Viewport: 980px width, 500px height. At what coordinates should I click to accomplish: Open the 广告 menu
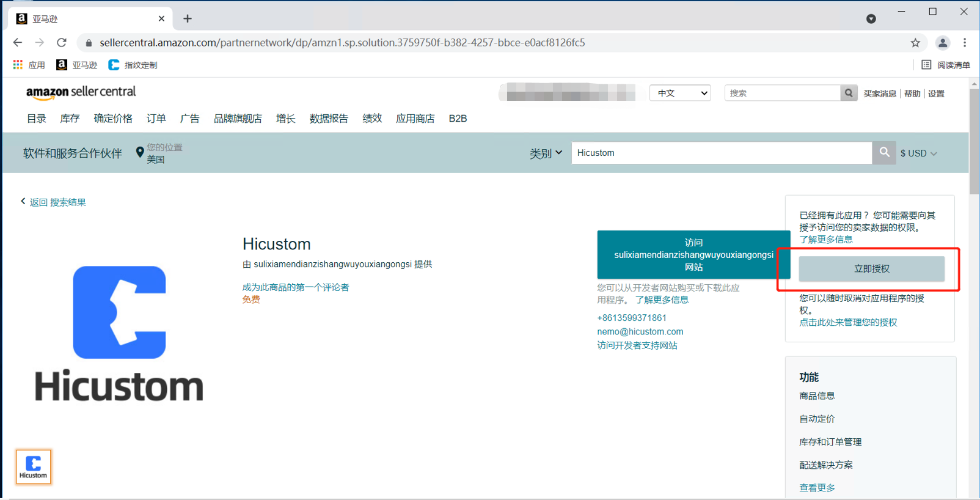[190, 119]
